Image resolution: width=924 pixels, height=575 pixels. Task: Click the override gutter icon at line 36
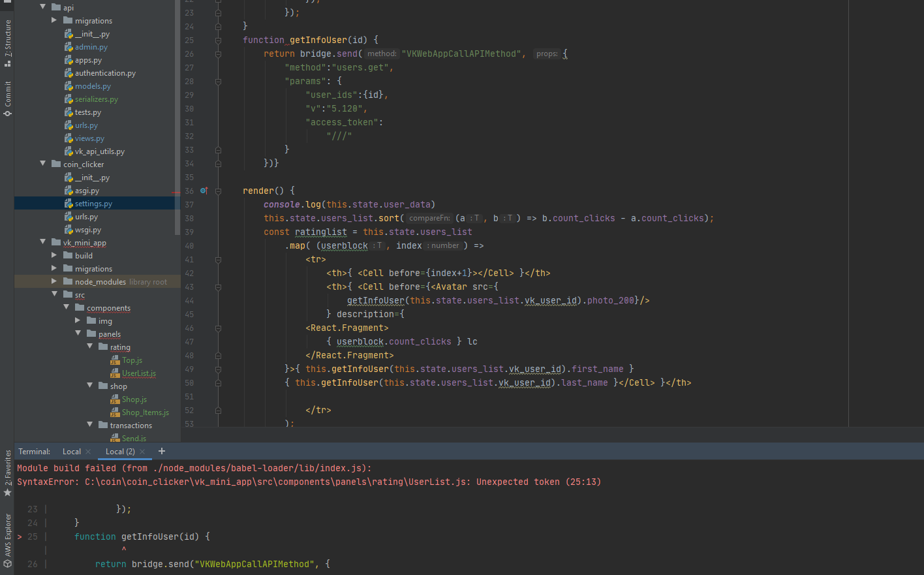(x=204, y=191)
